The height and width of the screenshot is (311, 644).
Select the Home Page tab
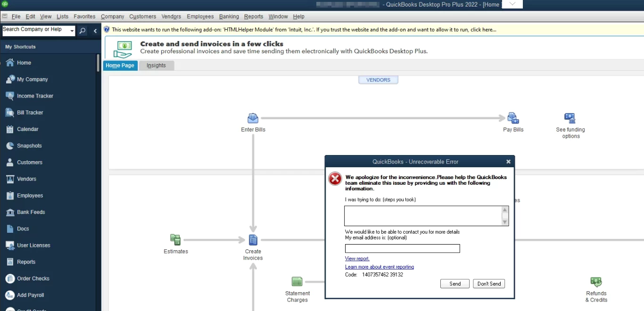120,65
